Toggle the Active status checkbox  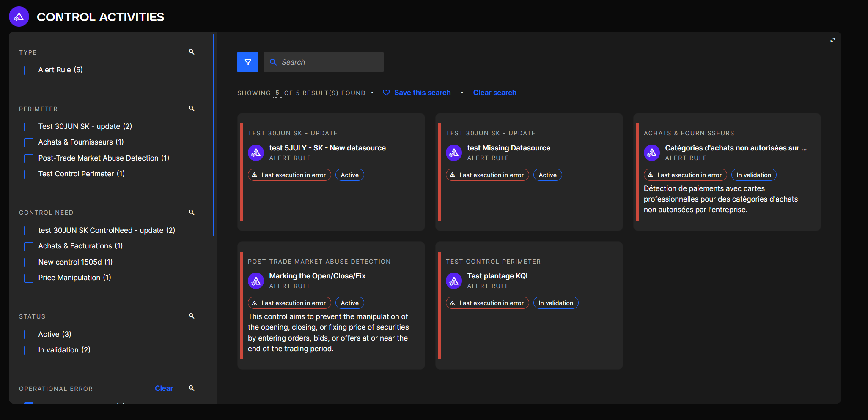29,335
